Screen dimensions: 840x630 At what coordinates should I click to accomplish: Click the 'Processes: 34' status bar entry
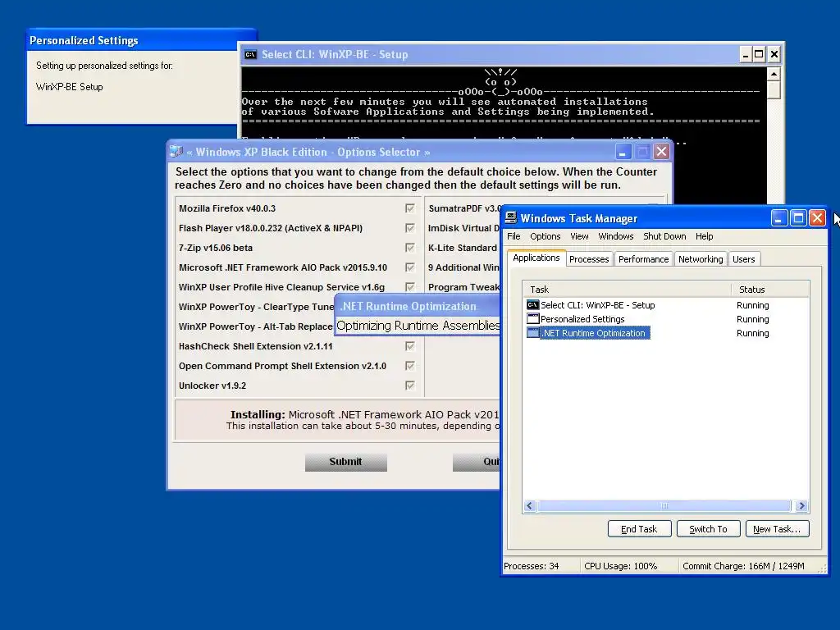click(532, 566)
